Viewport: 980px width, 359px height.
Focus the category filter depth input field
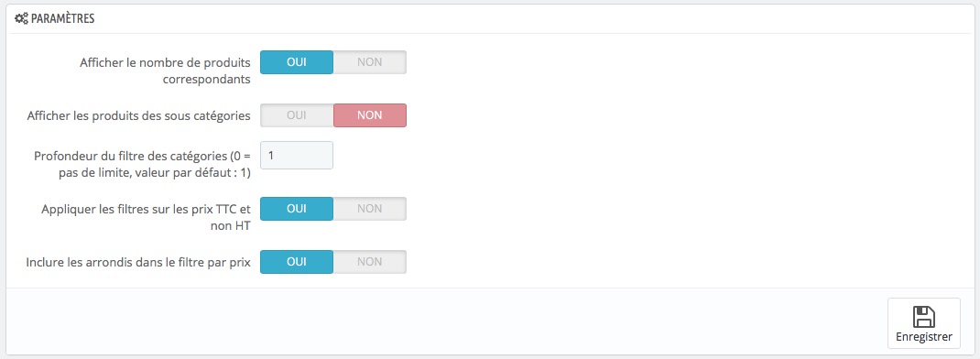coord(296,155)
